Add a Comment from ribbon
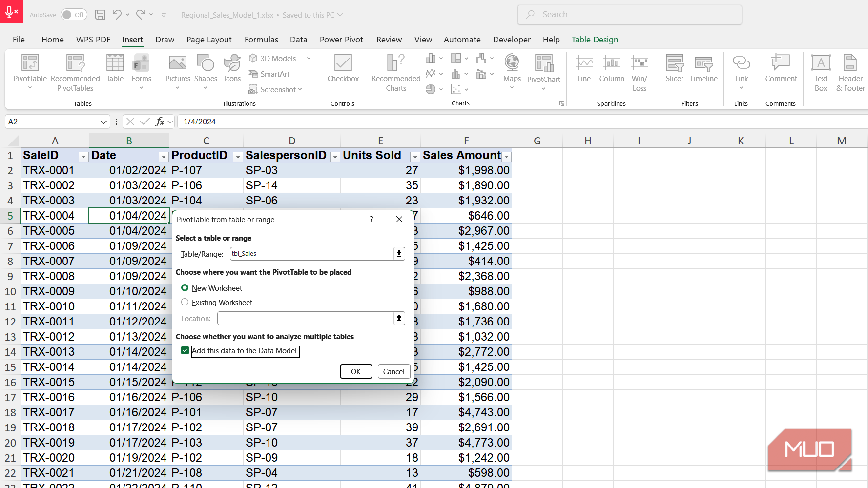The image size is (868, 488). click(x=781, y=68)
